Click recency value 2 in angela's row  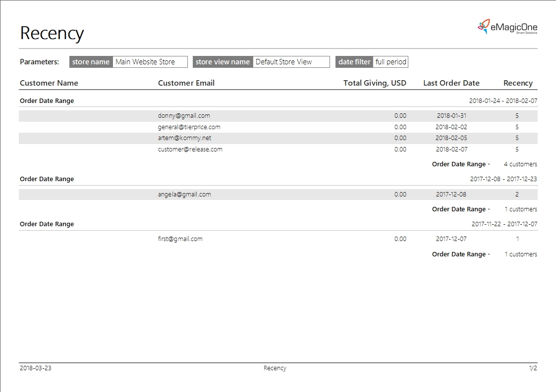point(517,195)
